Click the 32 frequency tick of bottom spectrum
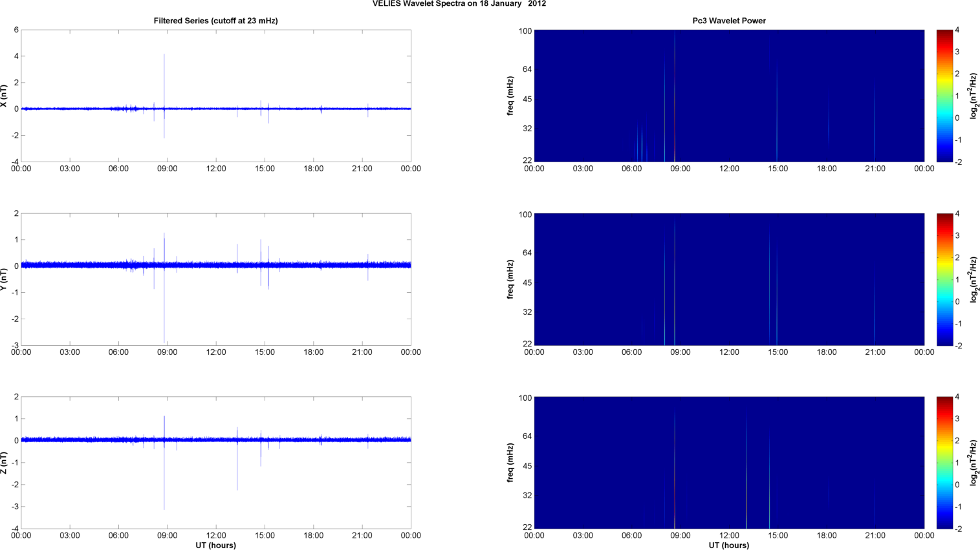980x550 pixels. 527,495
